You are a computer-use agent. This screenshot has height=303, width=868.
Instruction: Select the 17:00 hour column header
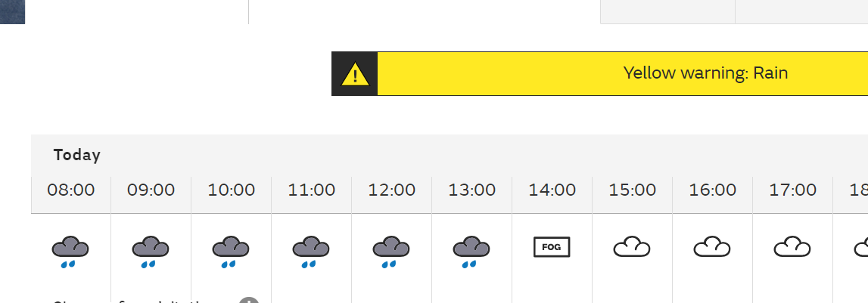pos(793,190)
